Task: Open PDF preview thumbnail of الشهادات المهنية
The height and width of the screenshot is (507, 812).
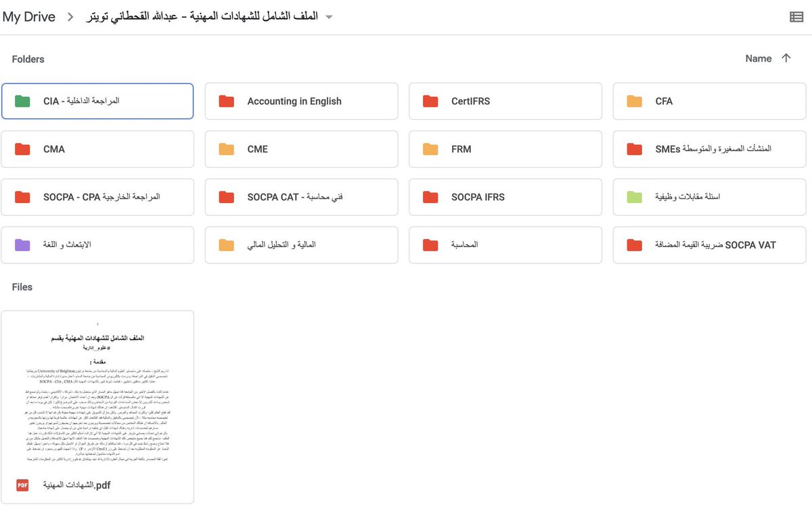Action: click(97, 388)
